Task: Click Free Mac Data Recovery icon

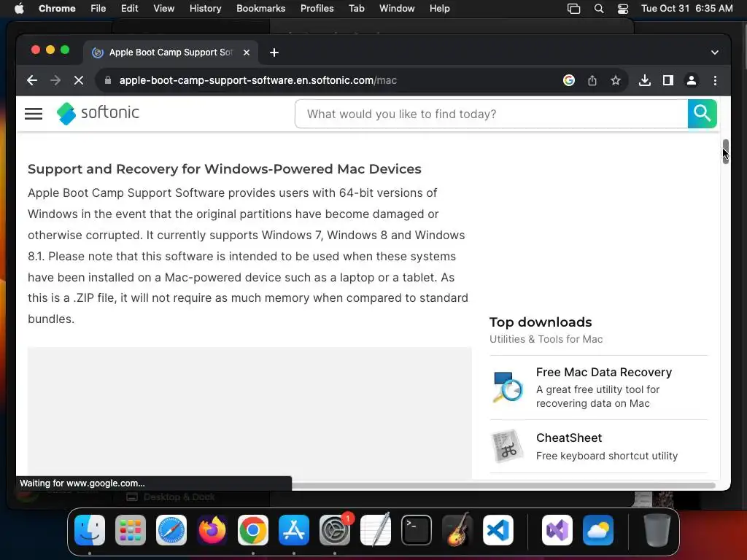Action: click(507, 386)
